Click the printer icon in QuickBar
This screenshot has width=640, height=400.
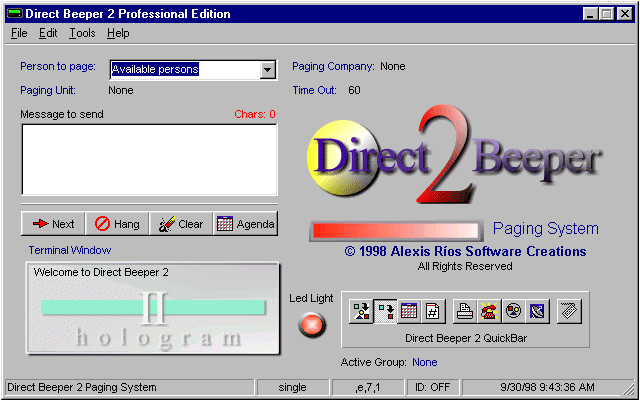tap(465, 311)
